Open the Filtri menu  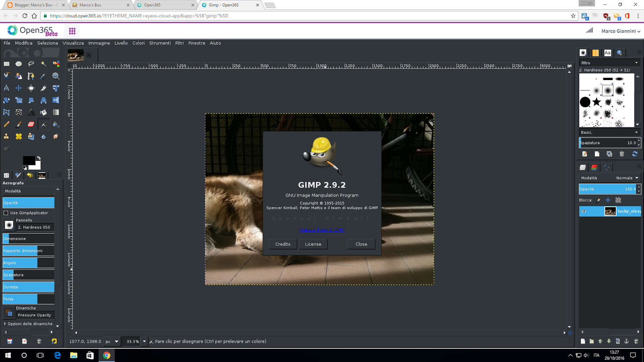180,43
